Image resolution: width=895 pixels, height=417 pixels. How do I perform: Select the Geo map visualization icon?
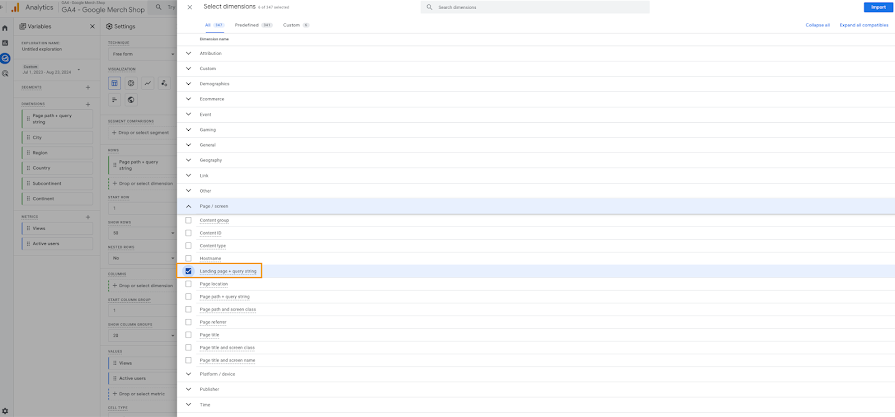pos(131,100)
